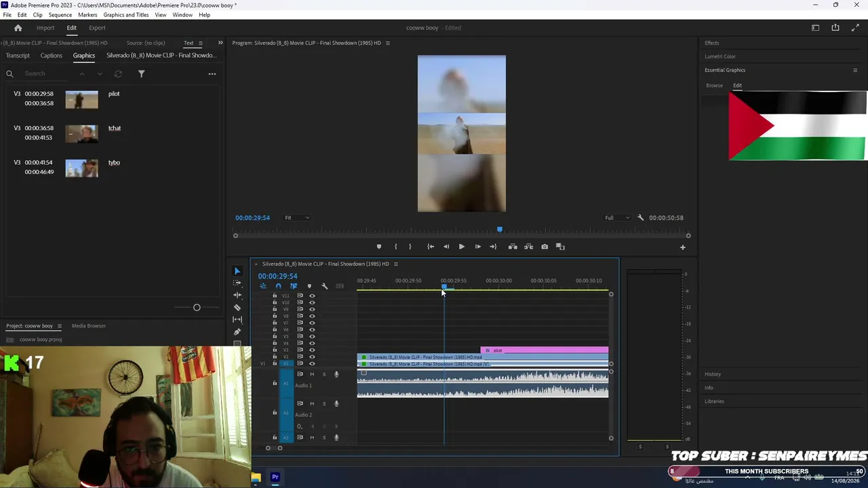The height and width of the screenshot is (488, 868).
Task: Open Workspaces icon in top bar
Action: (x=816, y=28)
